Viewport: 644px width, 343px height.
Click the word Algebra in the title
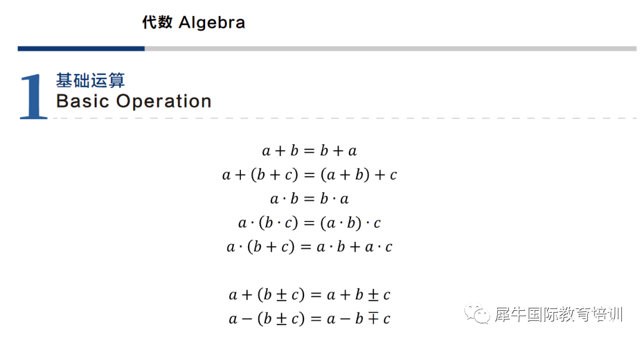pyautogui.click(x=212, y=23)
